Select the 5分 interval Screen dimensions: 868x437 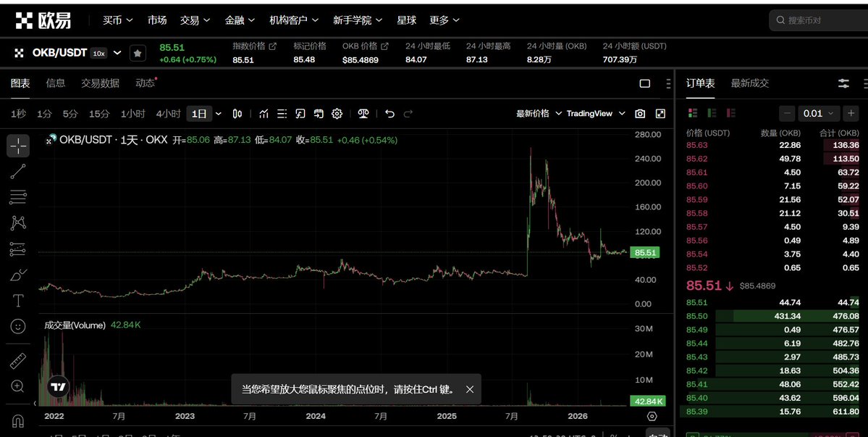tap(70, 114)
